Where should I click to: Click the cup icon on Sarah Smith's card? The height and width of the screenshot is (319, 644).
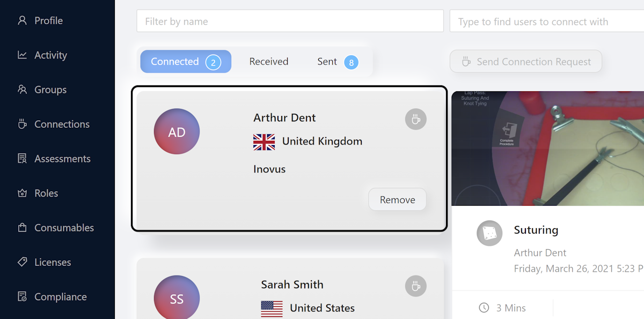[x=415, y=286]
